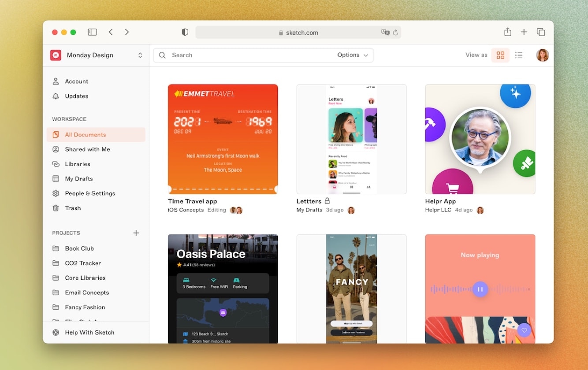Click Help With Sketch link
Screen dimensions: 588x370
coord(89,333)
